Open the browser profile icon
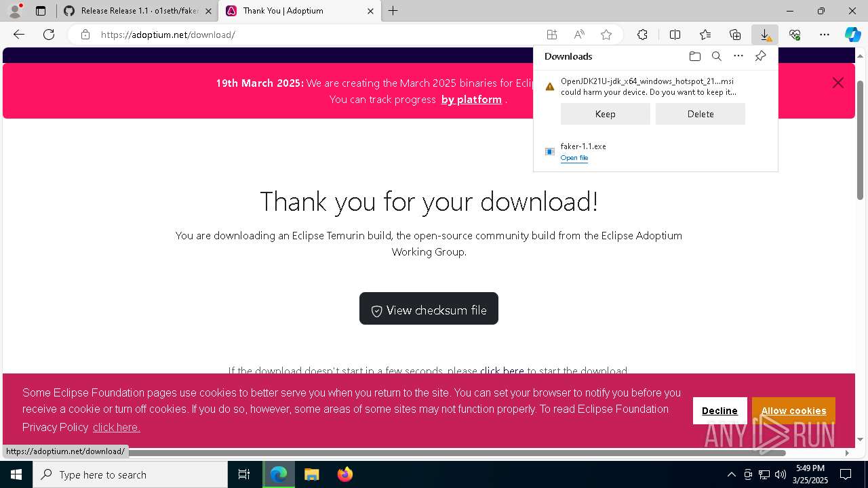The image size is (868, 488). click(x=14, y=11)
